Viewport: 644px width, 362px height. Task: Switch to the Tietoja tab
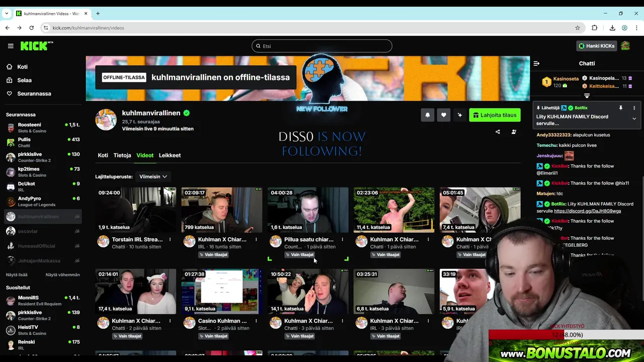pyautogui.click(x=122, y=155)
